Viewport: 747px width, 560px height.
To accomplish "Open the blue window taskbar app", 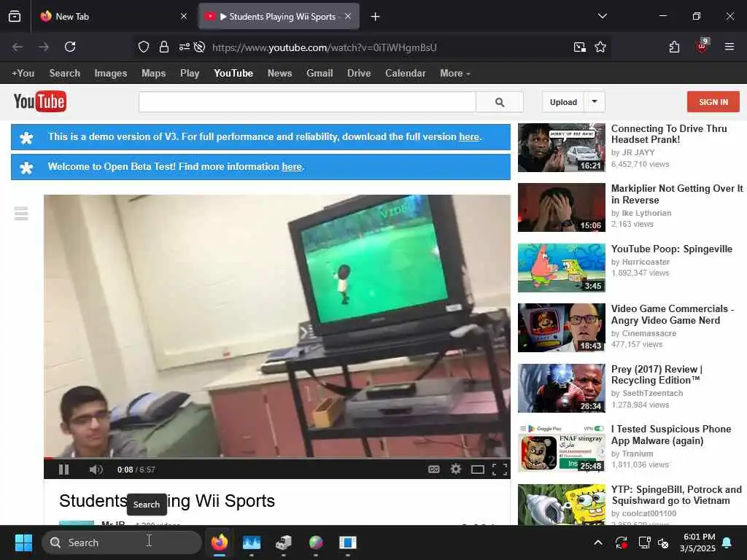I will coord(348,542).
